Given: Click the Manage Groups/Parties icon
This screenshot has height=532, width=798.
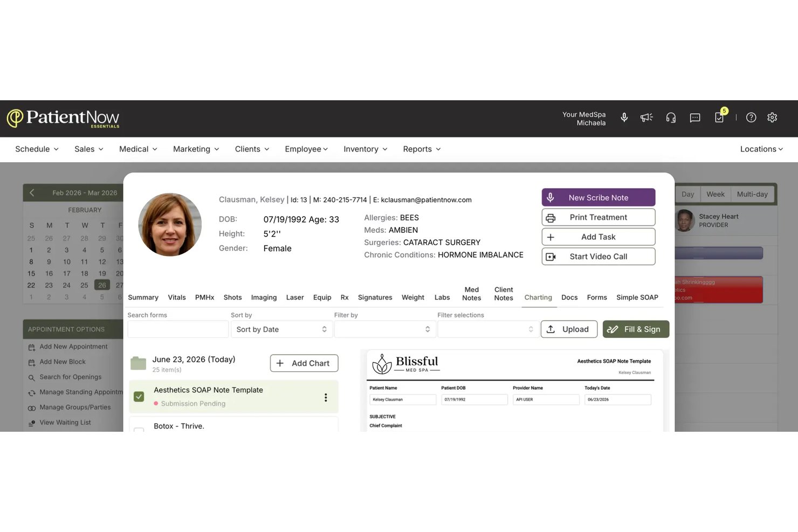Looking at the screenshot, I should tap(32, 407).
